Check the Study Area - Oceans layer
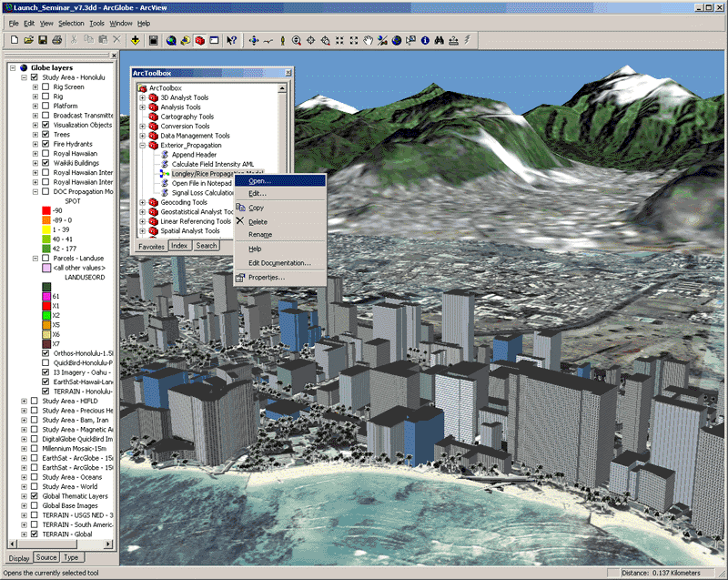728x580 pixels. pyautogui.click(x=35, y=477)
